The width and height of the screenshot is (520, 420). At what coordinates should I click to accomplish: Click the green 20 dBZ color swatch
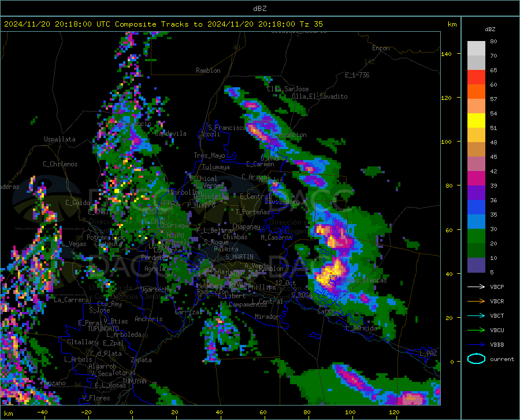click(x=476, y=236)
